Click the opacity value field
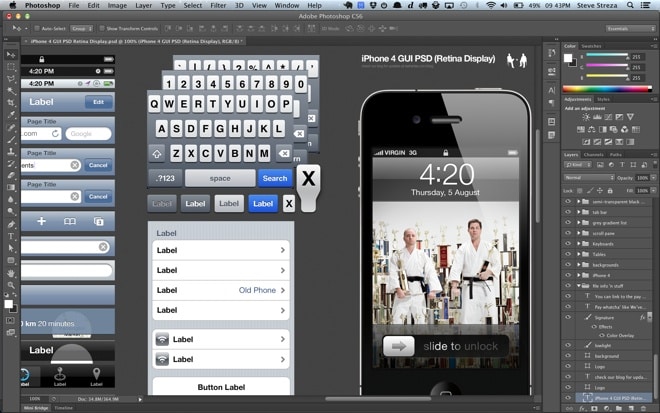The width and height of the screenshot is (660, 413). [642, 178]
